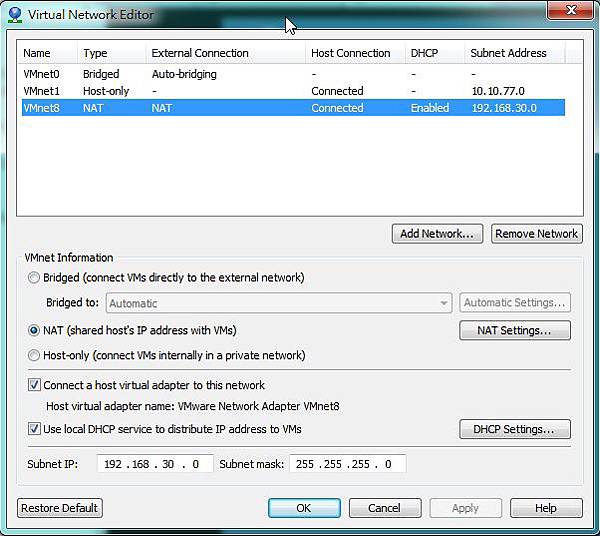Click the Subnet IP input field
600x536 pixels.
(155, 464)
